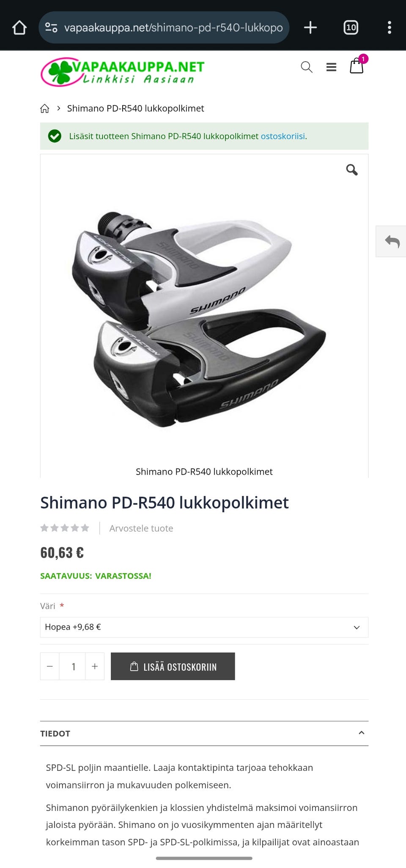
Task: Click Arvostele tuote review link
Action: (x=141, y=528)
